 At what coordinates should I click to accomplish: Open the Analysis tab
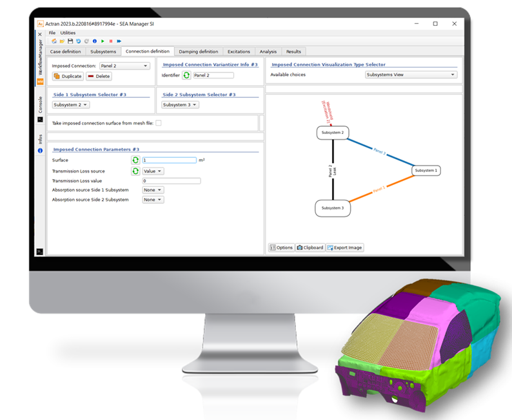[268, 52]
